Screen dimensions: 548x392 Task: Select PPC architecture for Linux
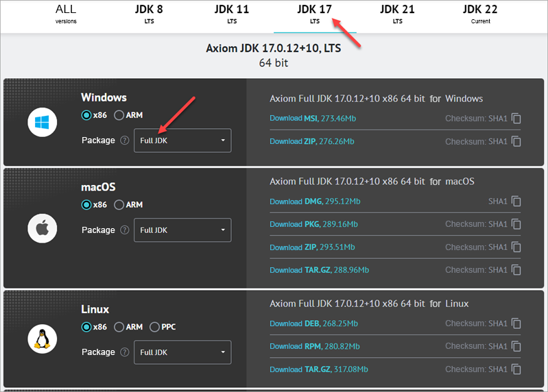point(154,327)
